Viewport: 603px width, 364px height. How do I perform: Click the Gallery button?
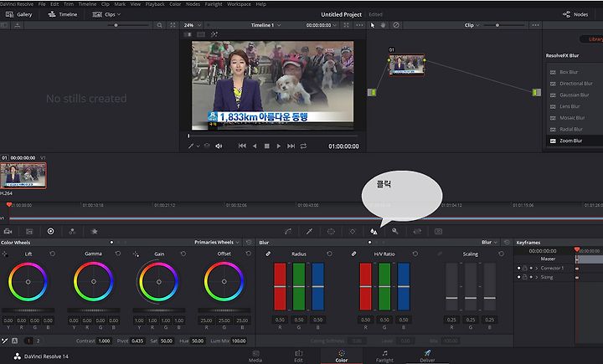click(18, 14)
